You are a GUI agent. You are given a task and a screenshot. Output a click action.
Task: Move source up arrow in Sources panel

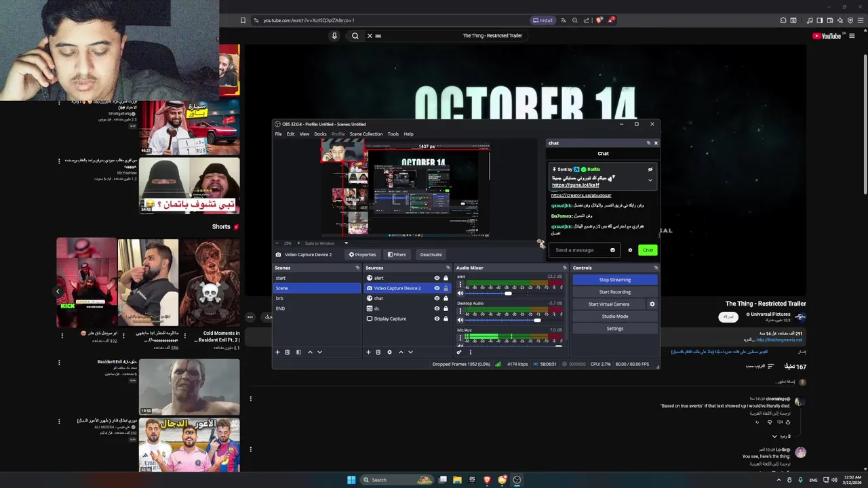tap(401, 352)
